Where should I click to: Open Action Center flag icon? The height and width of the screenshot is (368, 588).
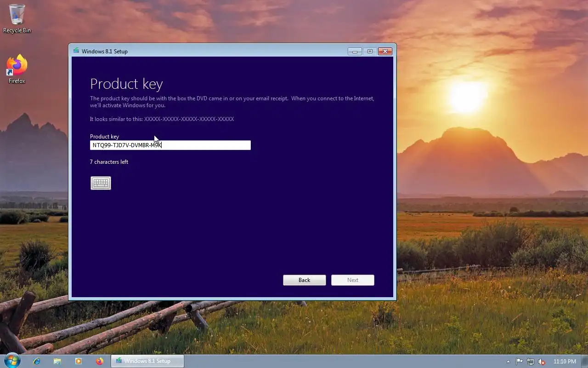pyautogui.click(x=520, y=362)
